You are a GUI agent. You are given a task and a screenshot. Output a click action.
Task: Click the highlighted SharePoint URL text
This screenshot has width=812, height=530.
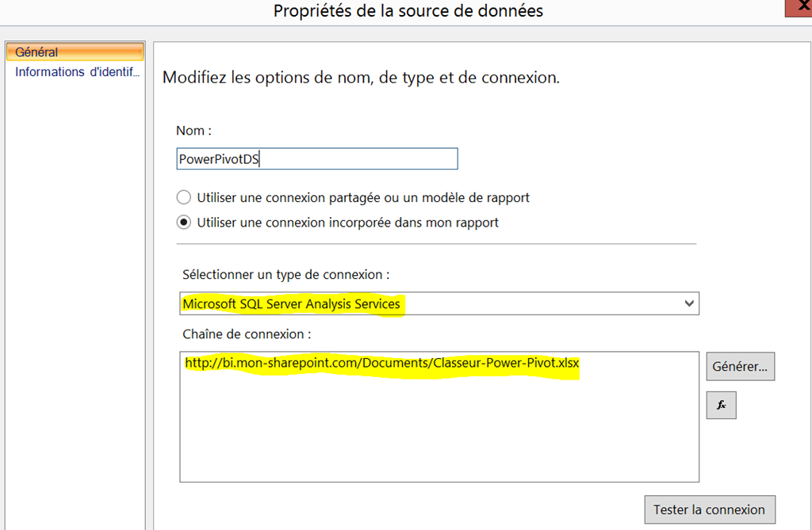coord(382,364)
